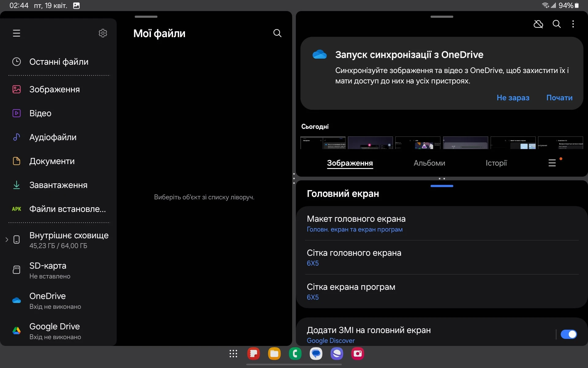Open Сітка головного екрана 6X5 setting
Screen dimensions: 588x368
click(x=442, y=258)
